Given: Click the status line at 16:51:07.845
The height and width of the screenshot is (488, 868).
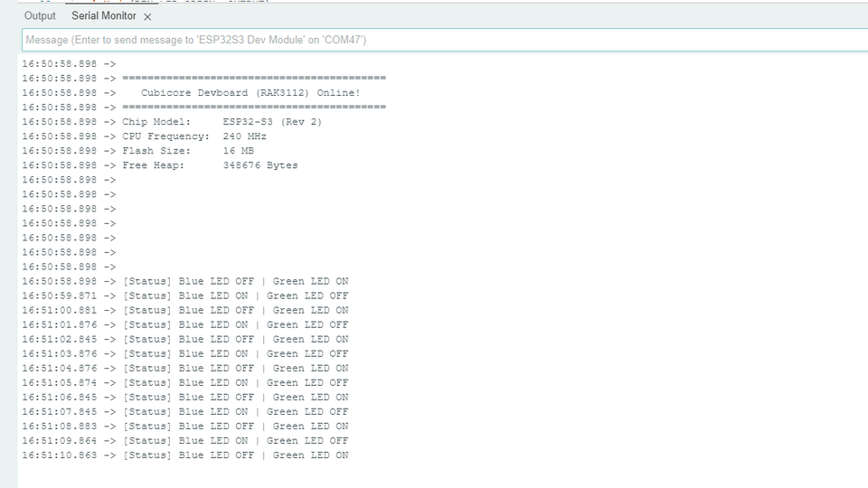Looking at the screenshot, I should pos(184,412).
